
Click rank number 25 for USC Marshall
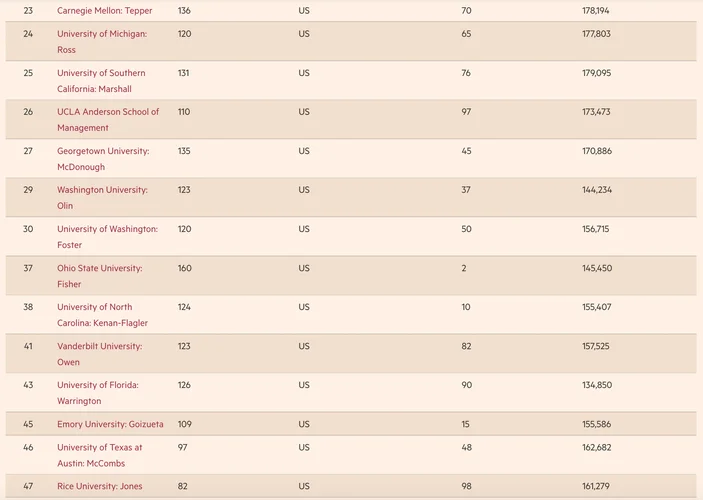click(28, 73)
